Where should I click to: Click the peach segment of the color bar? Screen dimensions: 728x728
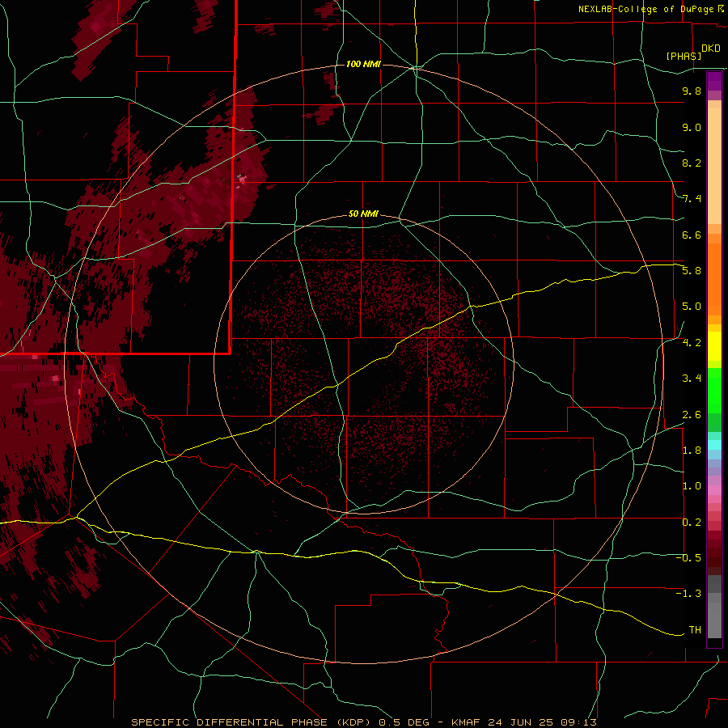coord(714,163)
